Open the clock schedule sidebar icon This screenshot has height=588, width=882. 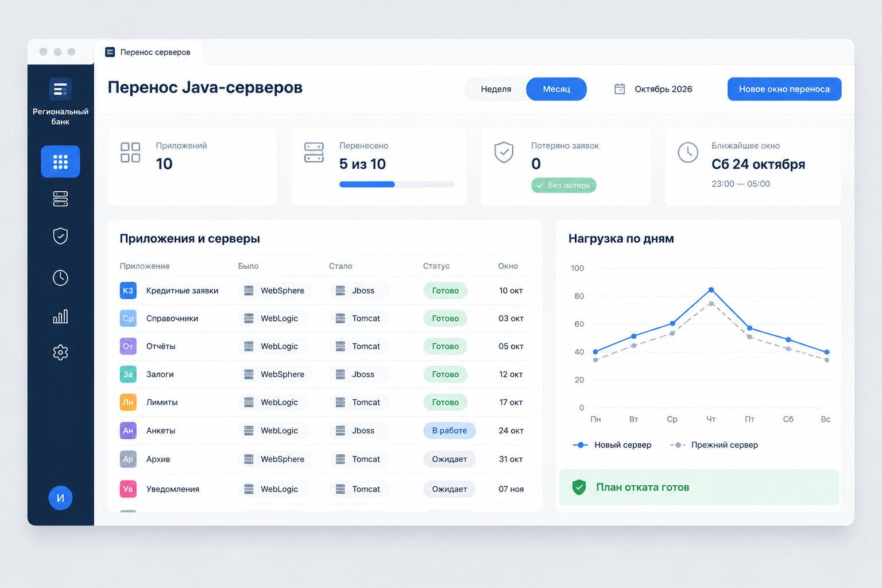tap(60, 278)
